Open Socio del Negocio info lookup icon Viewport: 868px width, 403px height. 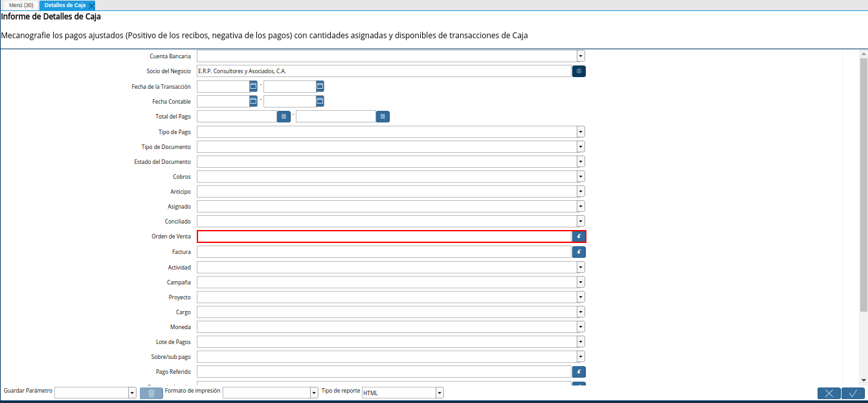pyautogui.click(x=579, y=71)
